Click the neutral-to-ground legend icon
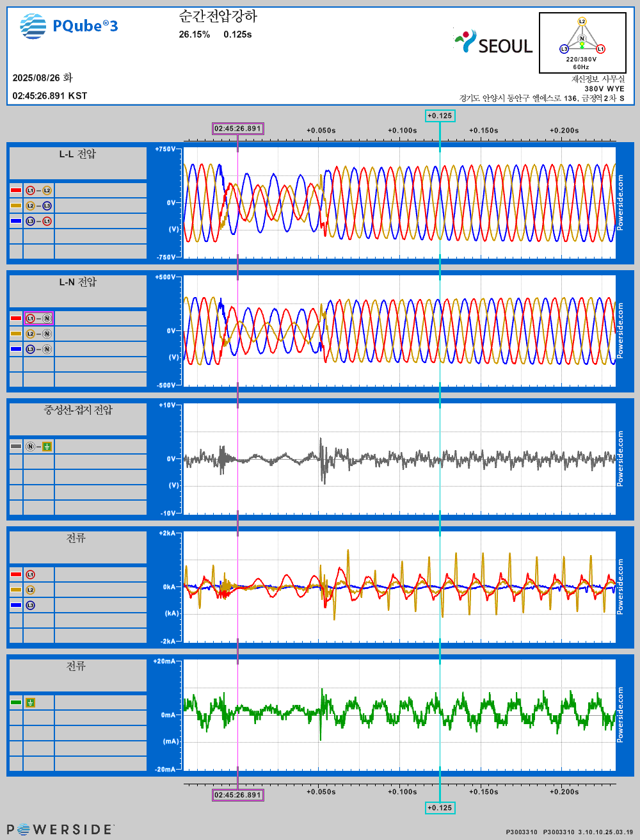Viewport: 640px width, 840px height. [x=38, y=447]
